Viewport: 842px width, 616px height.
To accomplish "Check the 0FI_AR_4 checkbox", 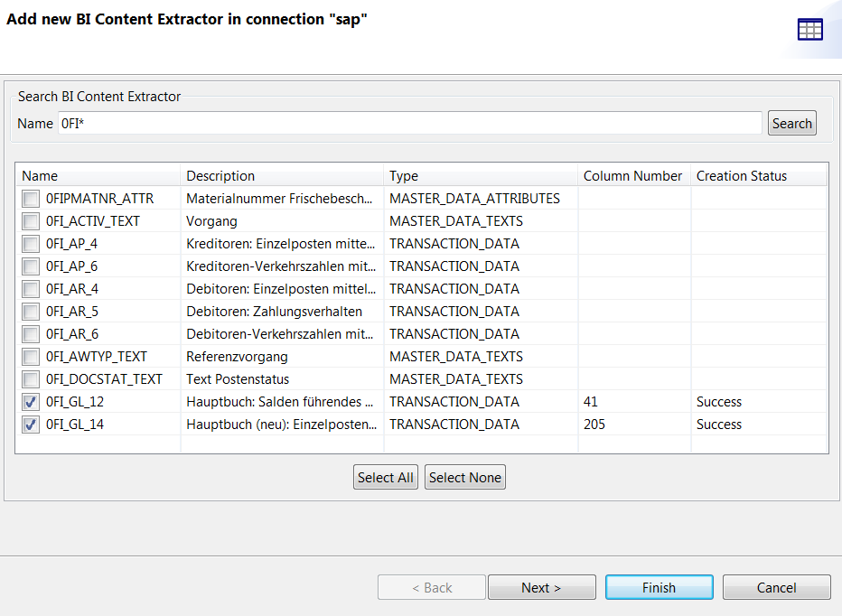I will click(30, 288).
